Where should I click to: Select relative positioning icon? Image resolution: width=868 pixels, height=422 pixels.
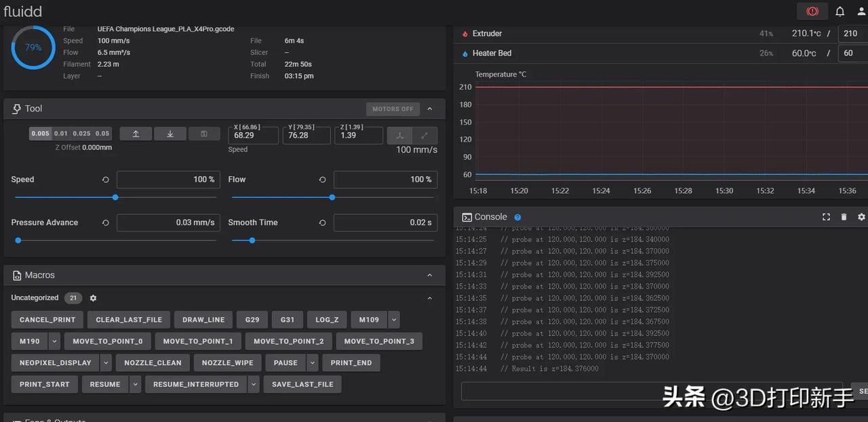(425, 135)
